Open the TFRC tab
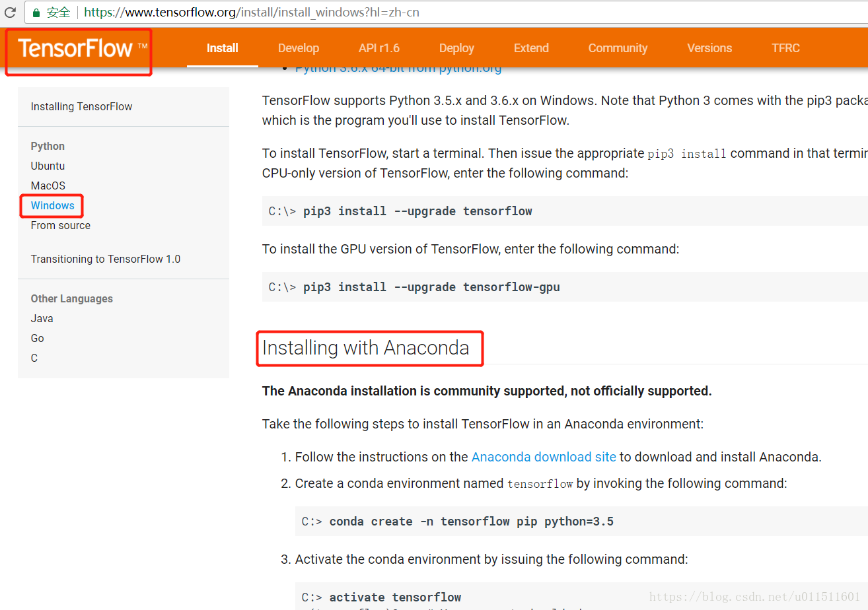The height and width of the screenshot is (610, 868). (x=785, y=48)
